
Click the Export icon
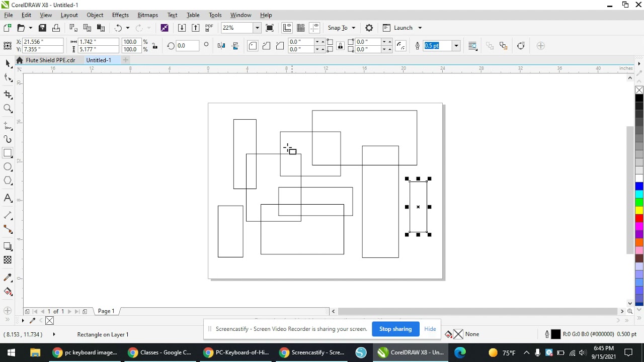coord(196,28)
